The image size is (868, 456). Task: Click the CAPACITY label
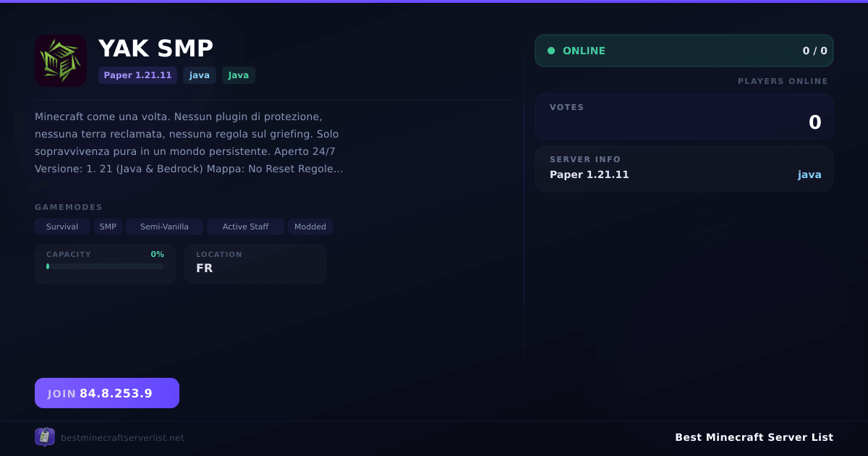(69, 254)
